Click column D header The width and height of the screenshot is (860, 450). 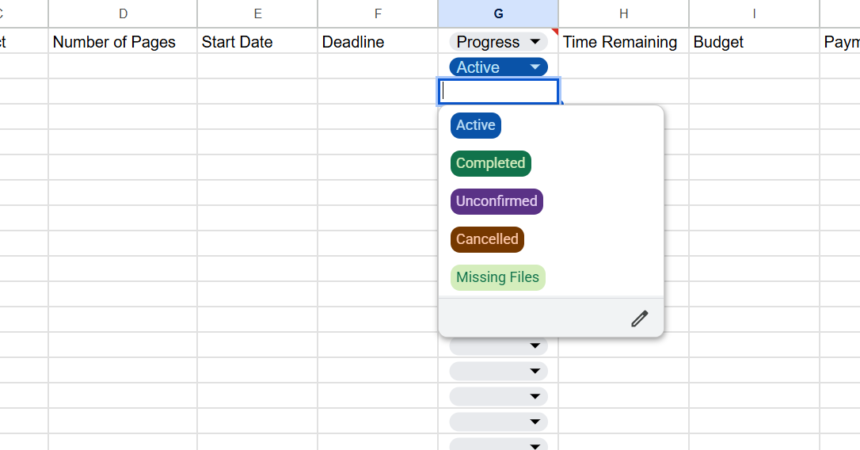click(x=123, y=14)
